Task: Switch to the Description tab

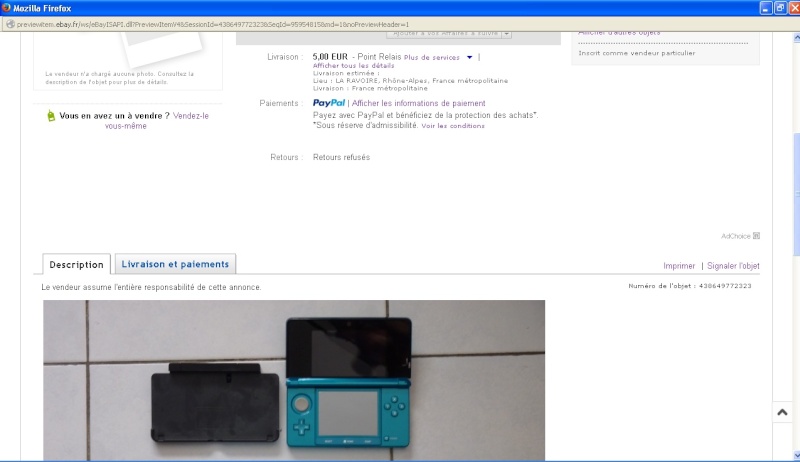Action: tap(77, 264)
